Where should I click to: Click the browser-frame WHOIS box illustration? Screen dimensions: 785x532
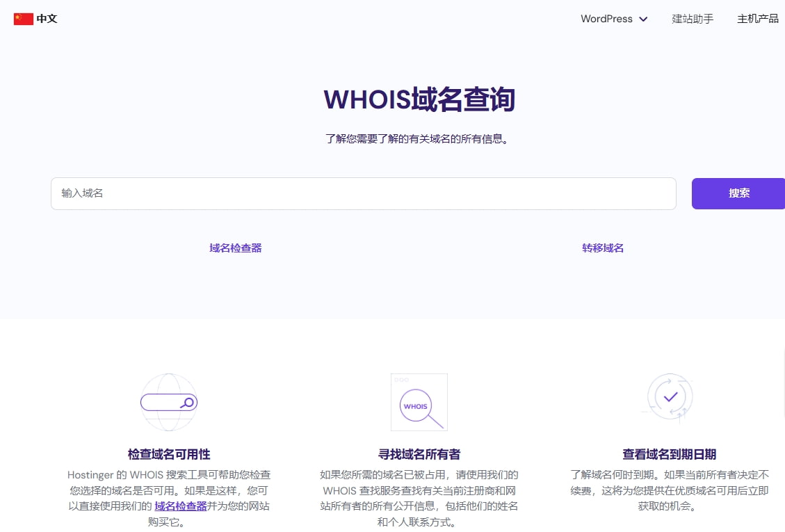(419, 402)
